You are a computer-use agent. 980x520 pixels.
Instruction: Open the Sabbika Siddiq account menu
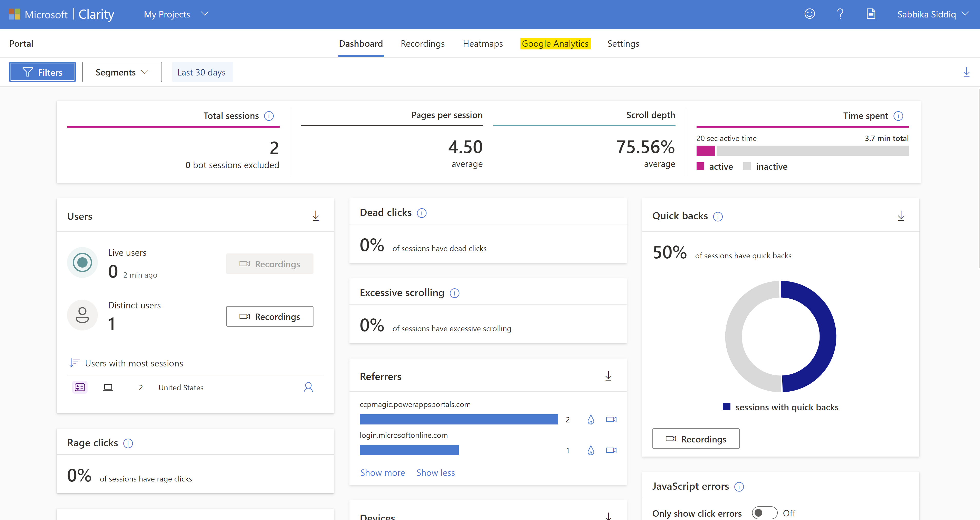933,14
